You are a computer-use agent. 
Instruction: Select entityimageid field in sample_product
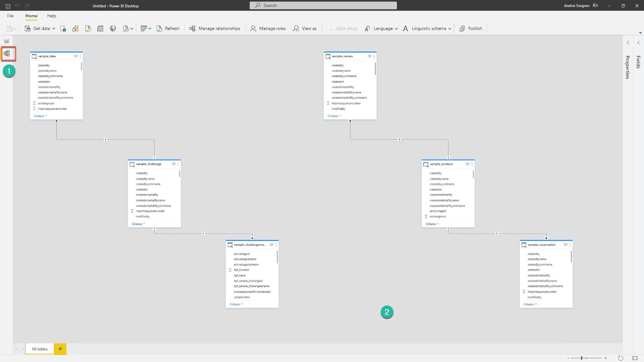point(438,211)
